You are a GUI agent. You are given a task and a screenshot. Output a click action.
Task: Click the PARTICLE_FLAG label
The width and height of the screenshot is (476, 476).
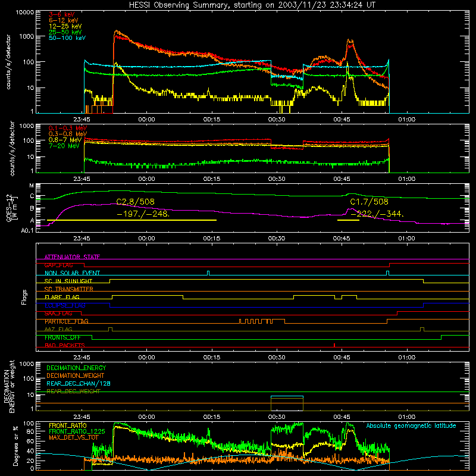pos(67,321)
